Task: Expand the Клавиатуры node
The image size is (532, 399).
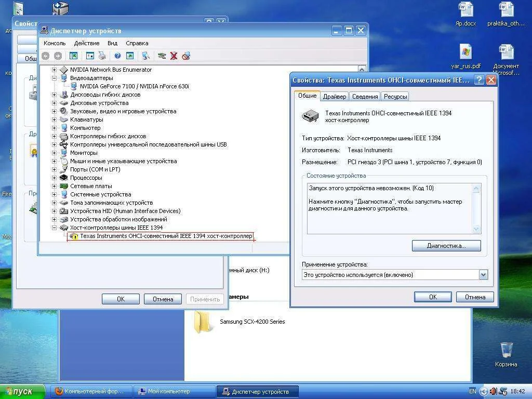Action: tap(54, 119)
